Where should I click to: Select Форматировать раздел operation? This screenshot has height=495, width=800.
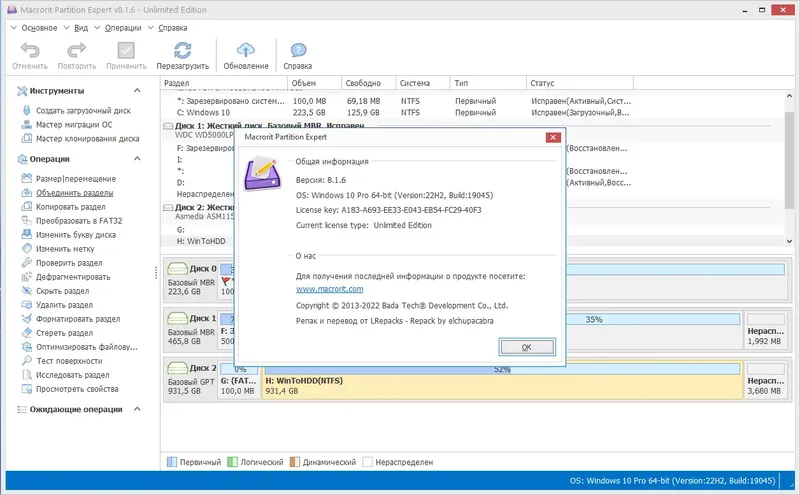click(78, 319)
